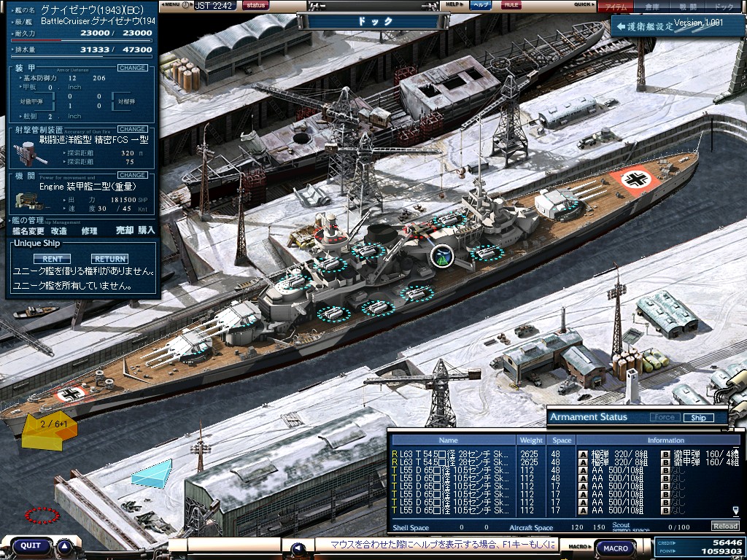Click CHANGE for engine section
The height and width of the screenshot is (560, 747).
pyautogui.click(x=132, y=175)
